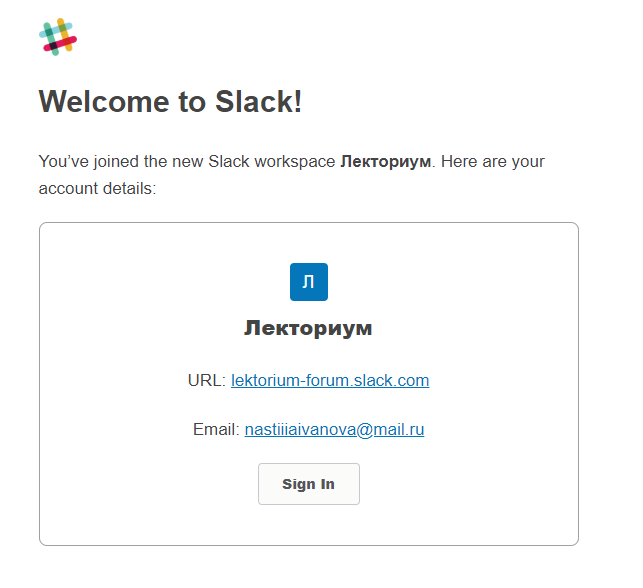
Task: Click the Email: label
Action: click(x=216, y=430)
